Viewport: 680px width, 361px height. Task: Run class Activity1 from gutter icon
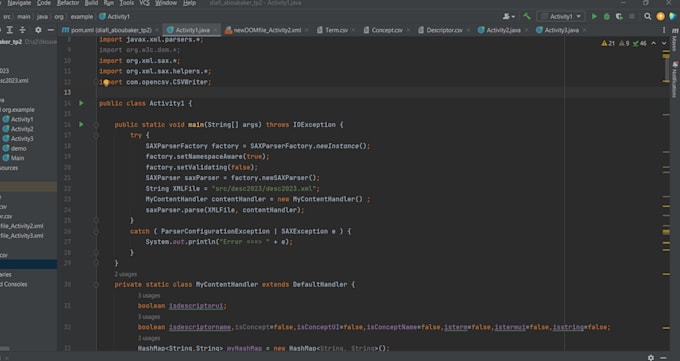click(x=81, y=103)
